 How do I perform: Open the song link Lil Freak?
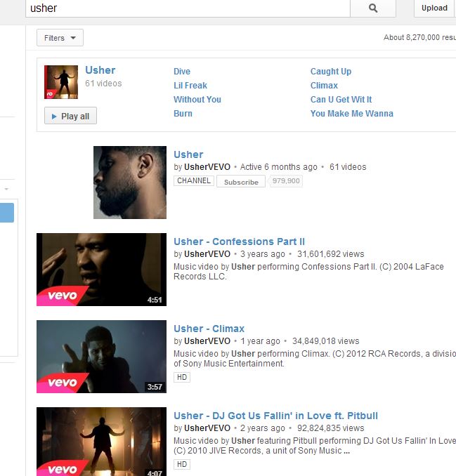[x=190, y=86]
